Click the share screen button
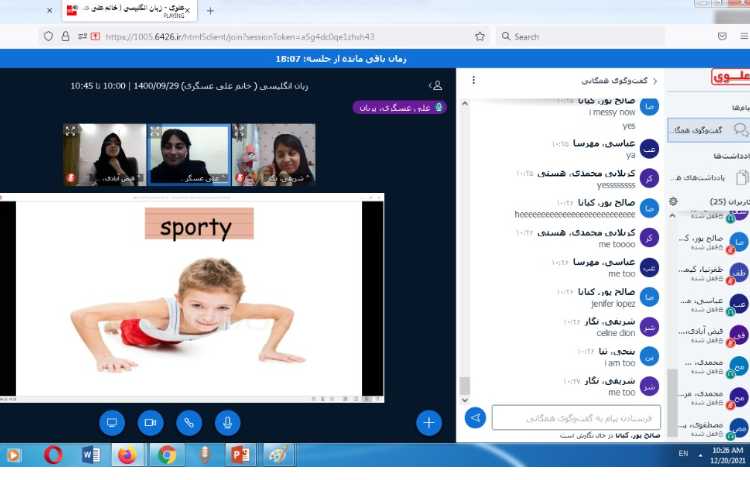 tap(112, 423)
